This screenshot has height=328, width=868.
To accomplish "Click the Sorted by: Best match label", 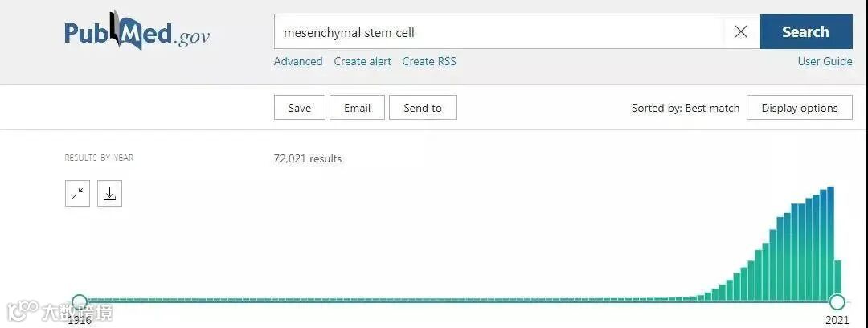I will coord(685,108).
